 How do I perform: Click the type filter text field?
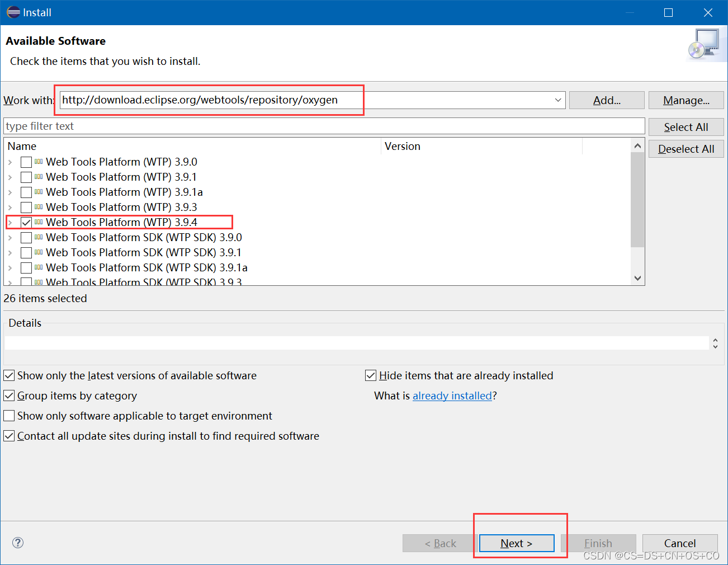(324, 126)
